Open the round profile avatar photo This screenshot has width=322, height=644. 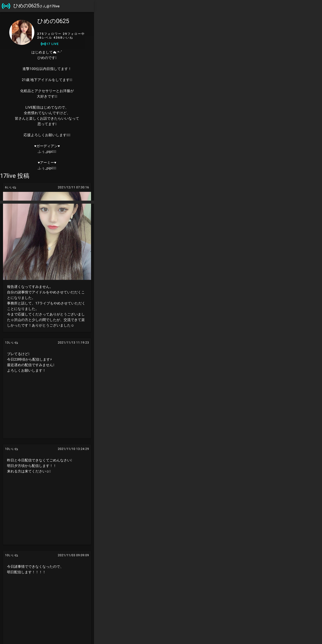point(22,32)
